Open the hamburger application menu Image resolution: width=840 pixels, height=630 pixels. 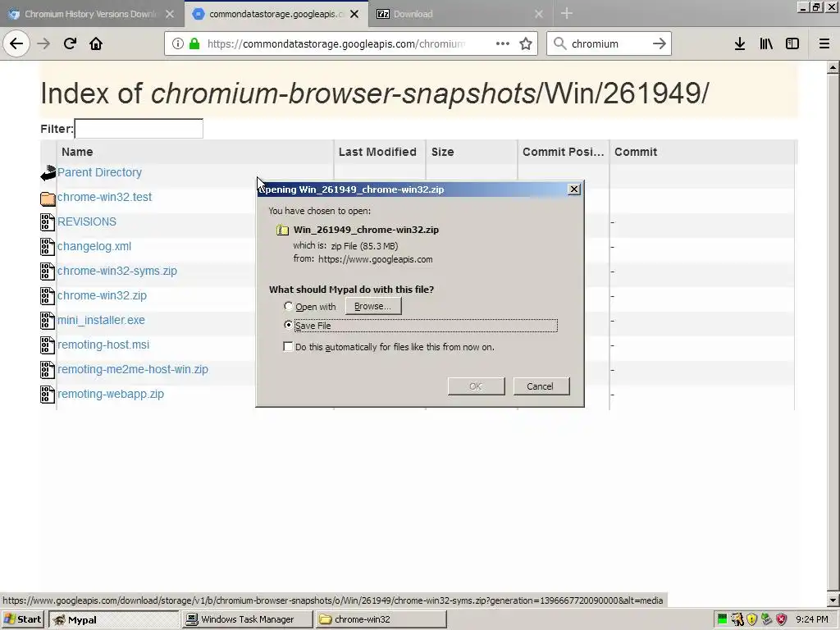point(824,43)
